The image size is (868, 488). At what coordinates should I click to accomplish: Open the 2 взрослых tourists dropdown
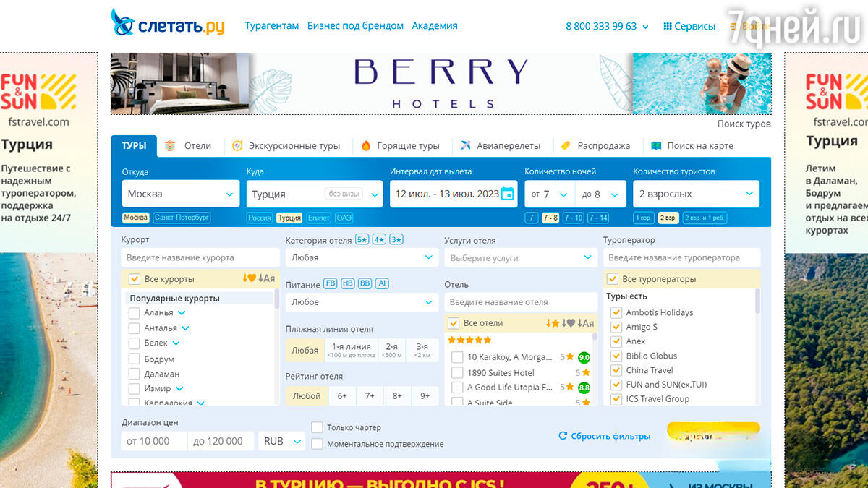pos(697,194)
